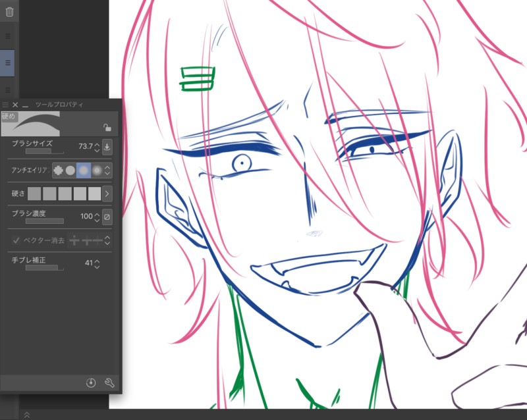Expand the 硬さ options with the arrow
The width and height of the screenshot is (527, 420).
pos(107,194)
